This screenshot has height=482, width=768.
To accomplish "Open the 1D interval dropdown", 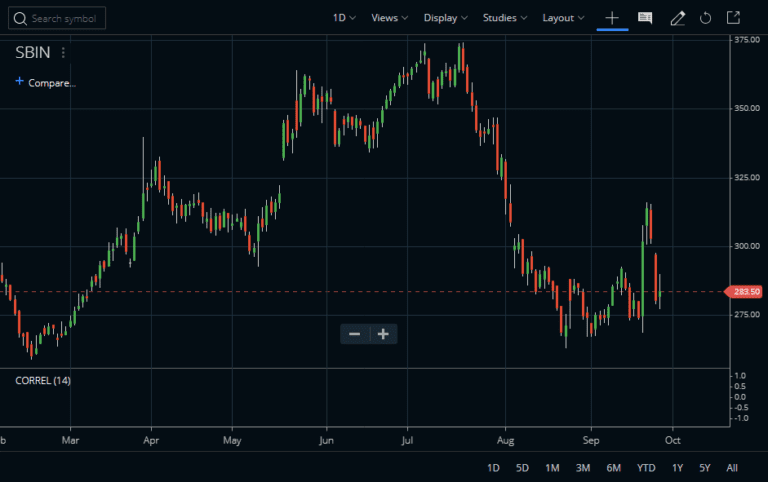I will tap(344, 18).
